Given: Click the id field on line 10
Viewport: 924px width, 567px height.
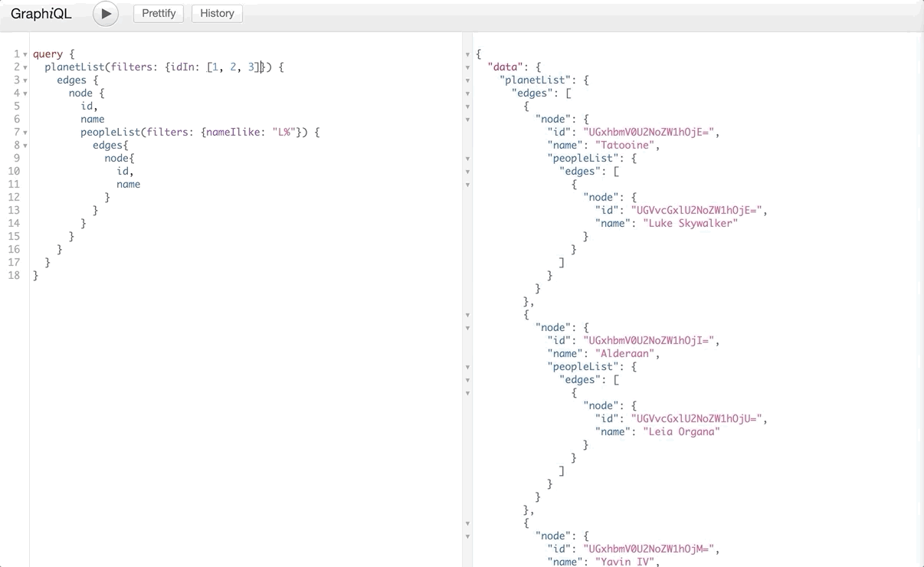Looking at the screenshot, I should (123, 172).
